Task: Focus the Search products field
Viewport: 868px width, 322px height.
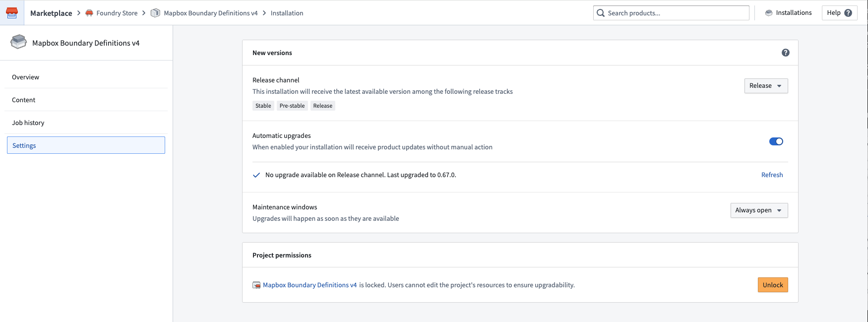Action: click(671, 13)
